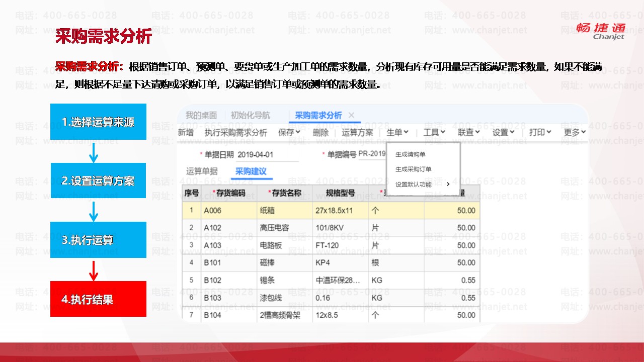Click the spec cell KP4
Viewport: 644px width, 362px height.
[x=340, y=262]
